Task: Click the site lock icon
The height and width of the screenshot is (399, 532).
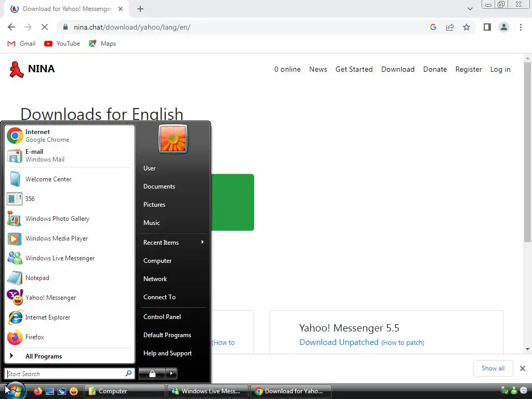Action: coord(65,27)
